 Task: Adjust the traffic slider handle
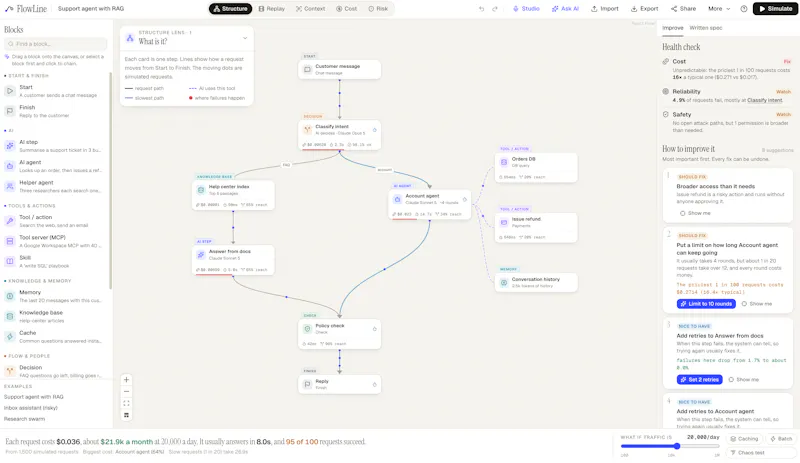(677, 446)
